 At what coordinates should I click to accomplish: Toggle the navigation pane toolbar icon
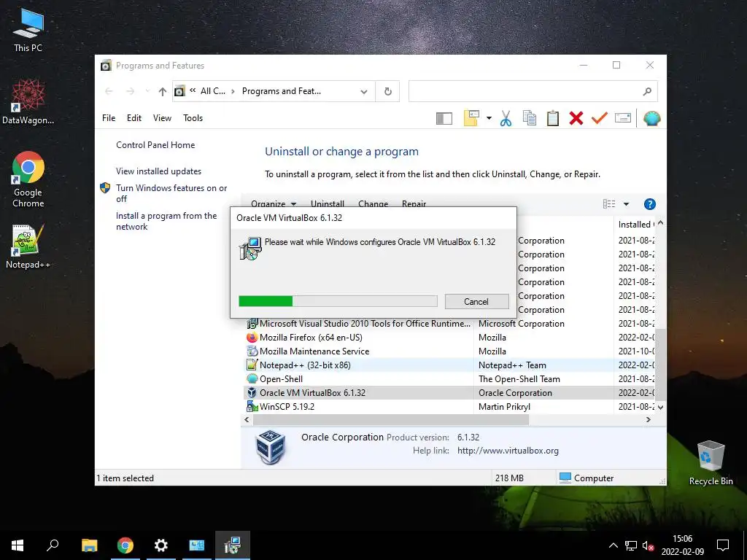click(444, 118)
